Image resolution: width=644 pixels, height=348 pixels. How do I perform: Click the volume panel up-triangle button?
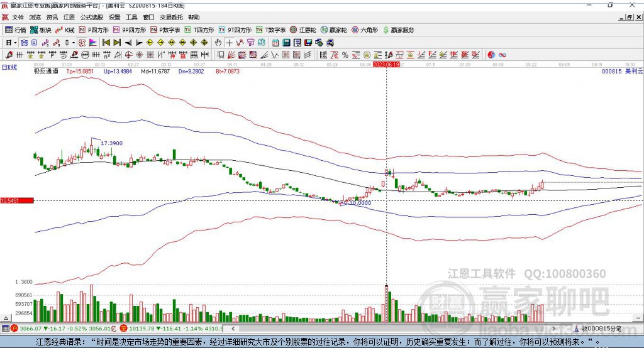tap(6, 318)
